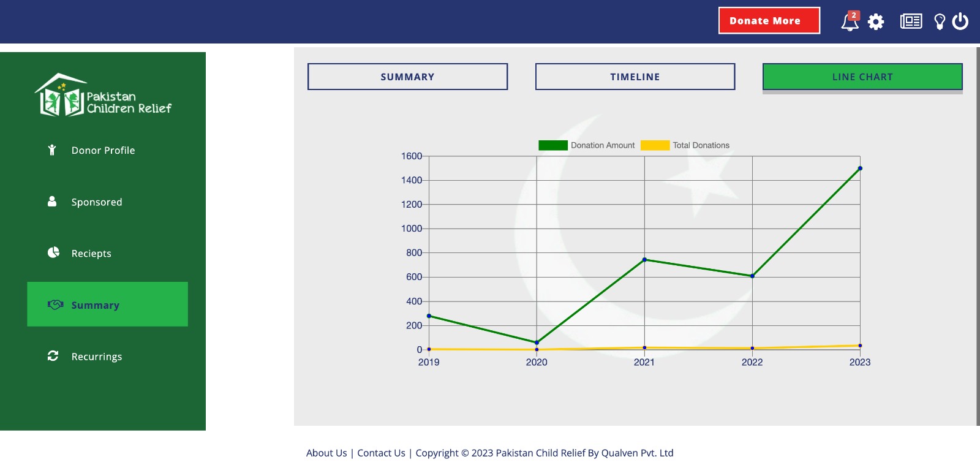980x473 pixels.
Task: Toggle Total Donations legend series
Action: (685, 145)
